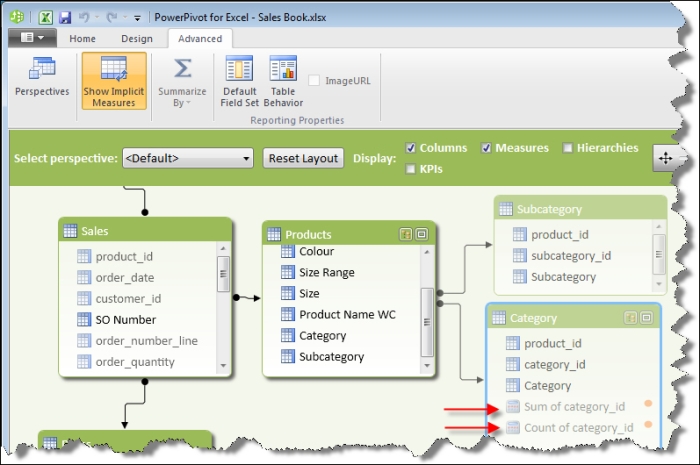Switch to the Design tab
Viewport: 700px width, 465px height.
click(137, 39)
